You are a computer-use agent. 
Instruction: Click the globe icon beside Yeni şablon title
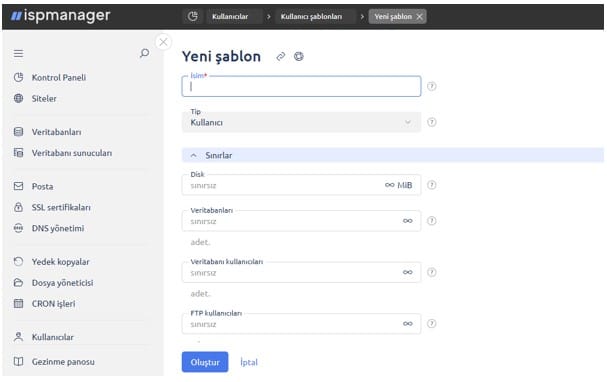[298, 57]
